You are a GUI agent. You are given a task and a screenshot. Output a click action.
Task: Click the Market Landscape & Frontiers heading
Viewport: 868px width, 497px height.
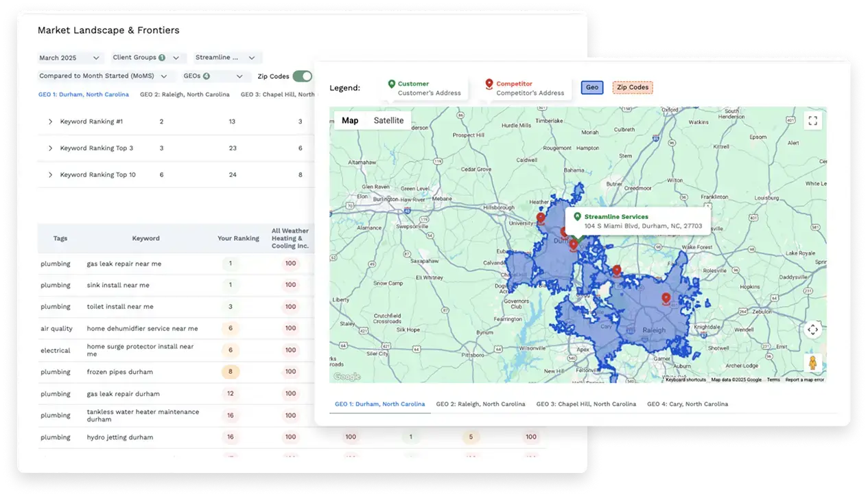(x=108, y=30)
